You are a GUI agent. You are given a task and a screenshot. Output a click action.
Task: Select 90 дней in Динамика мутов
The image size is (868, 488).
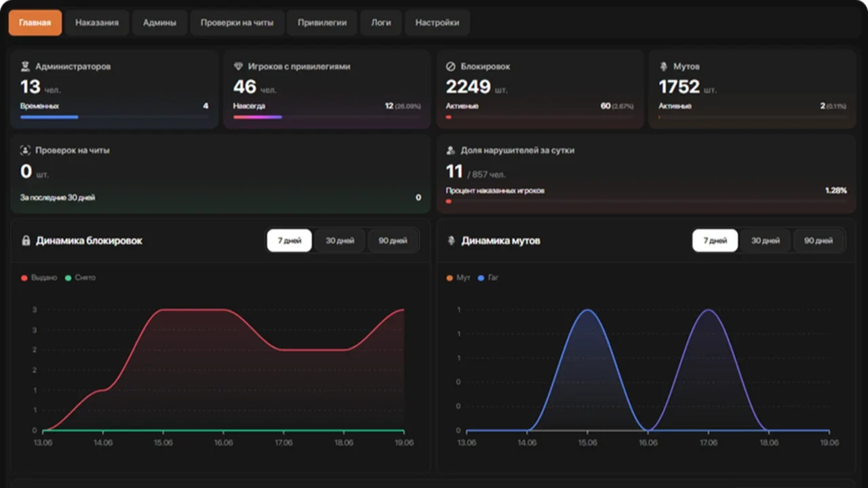(819, 241)
